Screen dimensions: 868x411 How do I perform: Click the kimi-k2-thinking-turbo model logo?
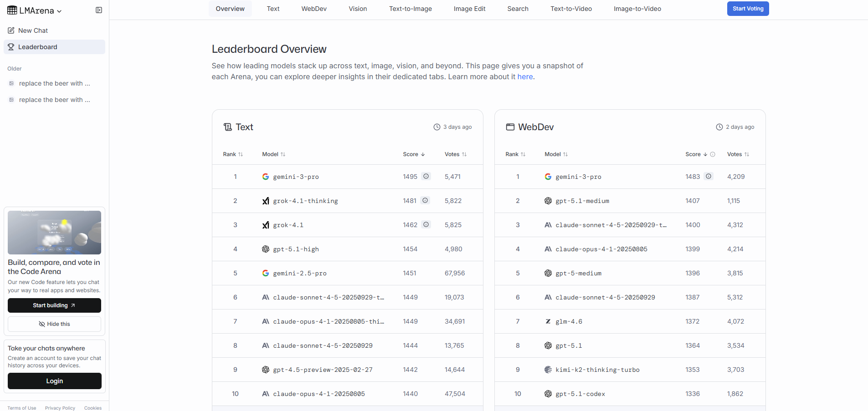(x=548, y=370)
